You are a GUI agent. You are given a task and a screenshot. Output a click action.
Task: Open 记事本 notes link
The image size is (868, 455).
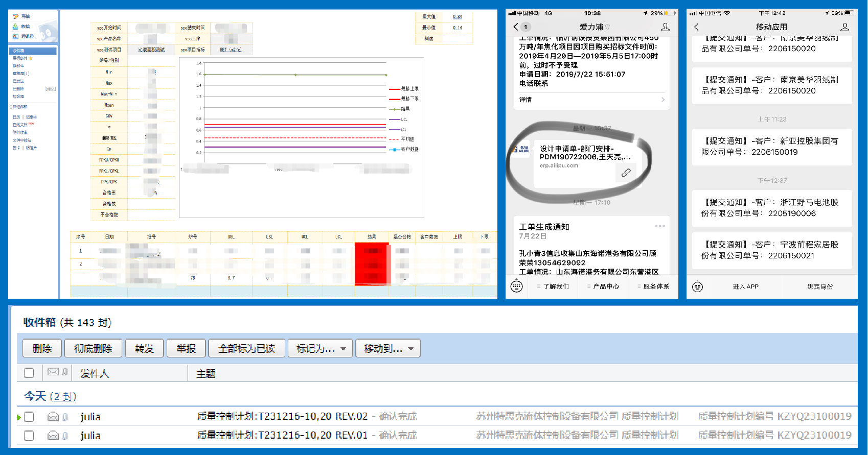point(31,117)
